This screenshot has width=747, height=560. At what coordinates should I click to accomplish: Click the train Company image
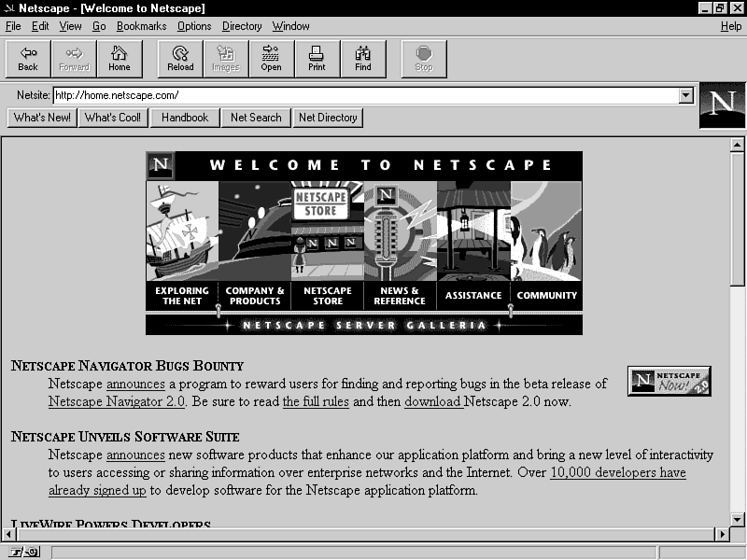(x=255, y=231)
